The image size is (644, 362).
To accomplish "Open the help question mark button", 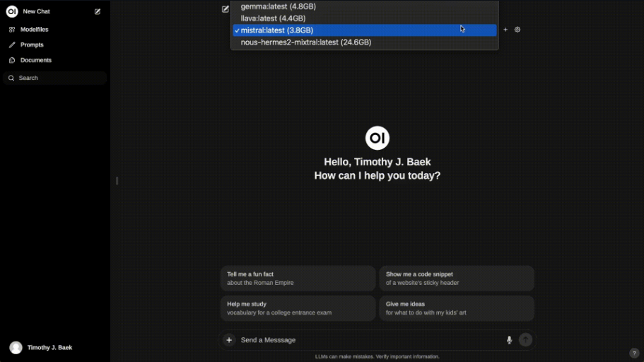I will pyautogui.click(x=634, y=353).
